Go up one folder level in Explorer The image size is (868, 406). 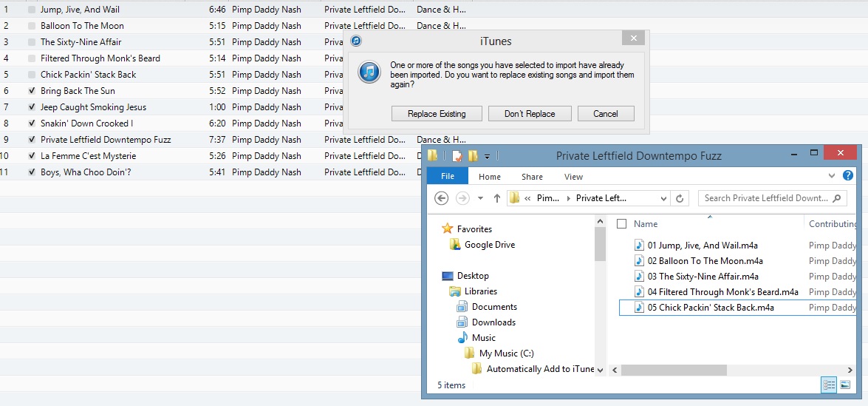496,198
